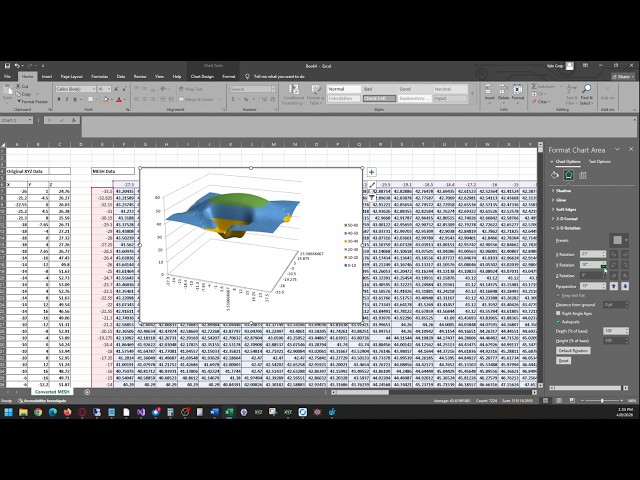Screen dimensions: 640x480
Task: Open Find & Select magnifier
Action: [x=587, y=95]
